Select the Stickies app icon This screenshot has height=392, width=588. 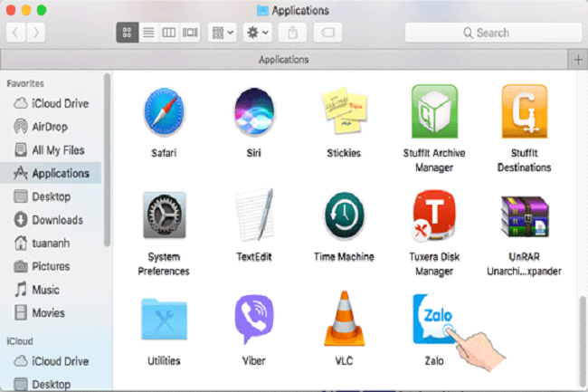(345, 111)
